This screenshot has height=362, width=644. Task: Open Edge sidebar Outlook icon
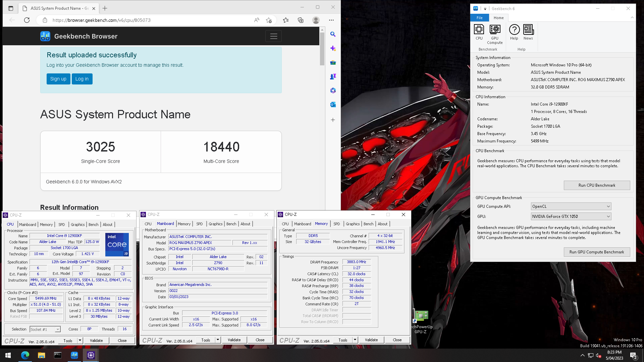[333, 105]
